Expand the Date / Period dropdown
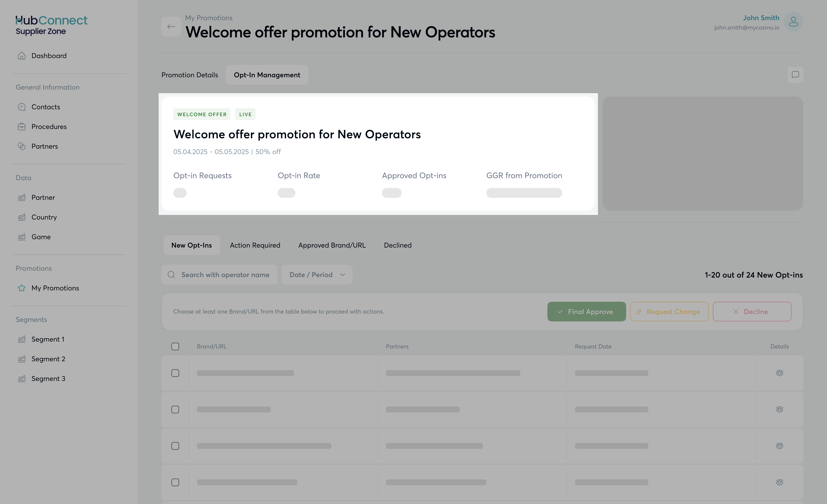 317,275
